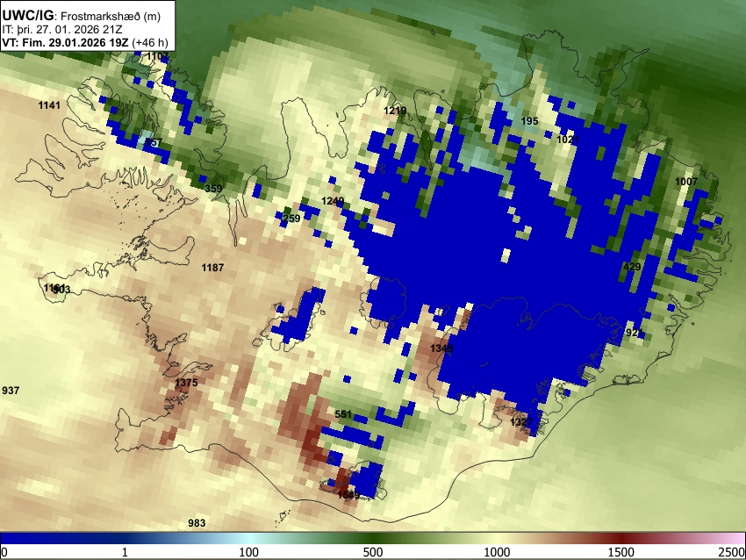Click the map value label 1007
The image size is (746, 560).
tap(686, 182)
